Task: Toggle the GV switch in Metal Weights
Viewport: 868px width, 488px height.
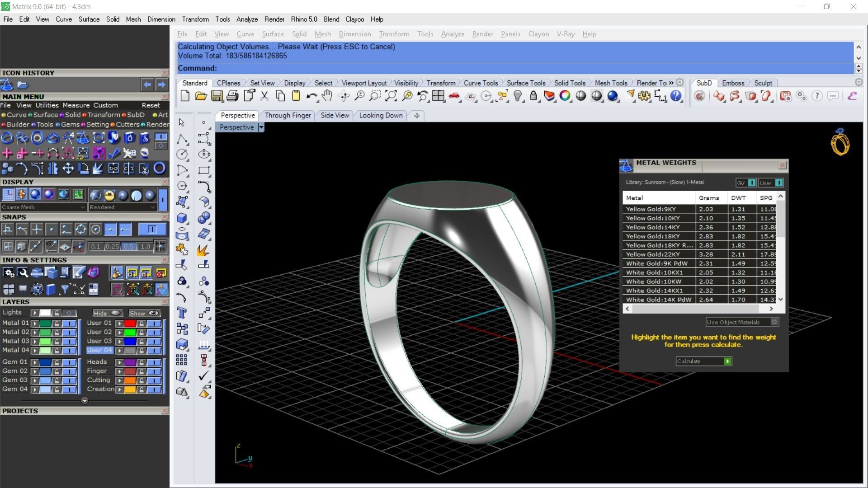Action: point(752,183)
